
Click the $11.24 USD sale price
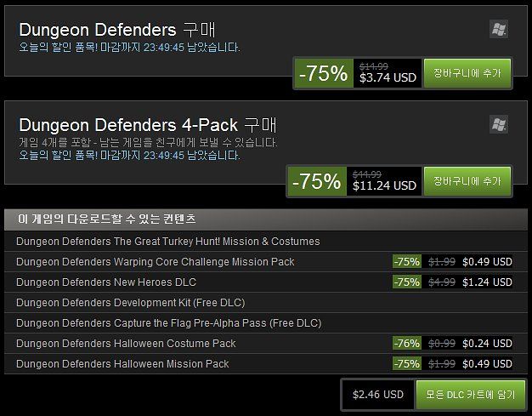tap(384, 185)
